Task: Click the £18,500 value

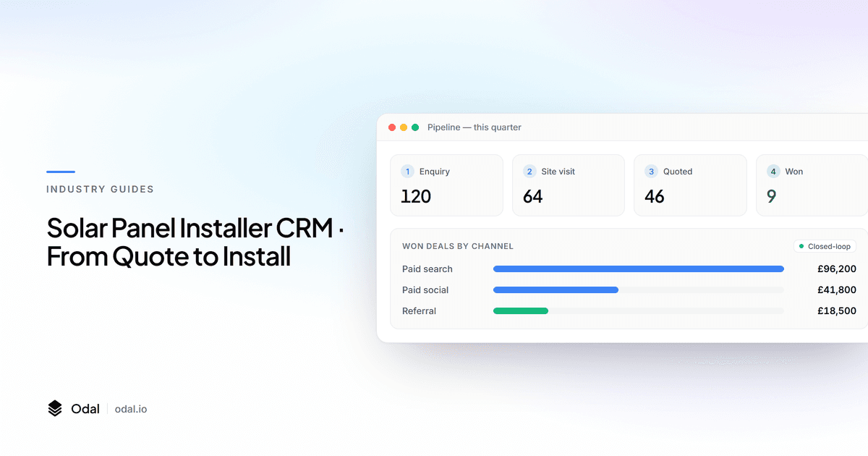Action: point(837,311)
